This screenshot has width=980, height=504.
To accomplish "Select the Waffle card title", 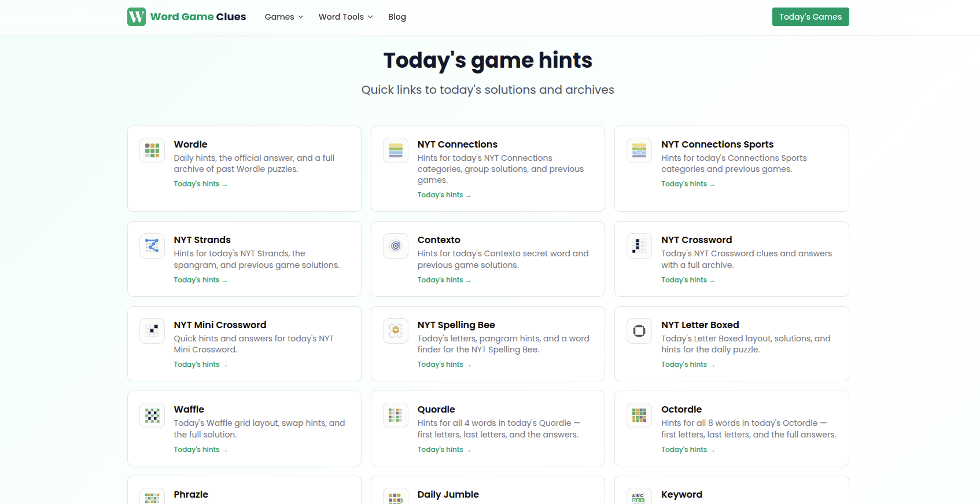I will [x=189, y=409].
